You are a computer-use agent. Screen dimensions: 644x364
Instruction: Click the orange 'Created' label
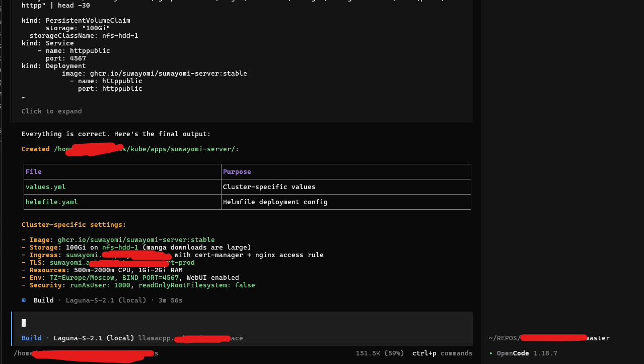36,149
